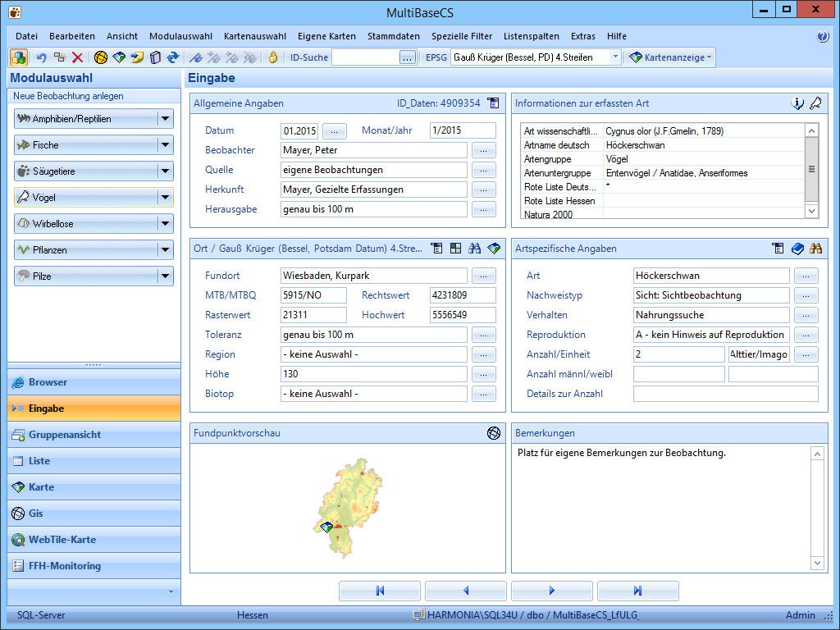Open the Kartenanzeige dropdown
Screen dimensions: 840x630
coord(671,57)
